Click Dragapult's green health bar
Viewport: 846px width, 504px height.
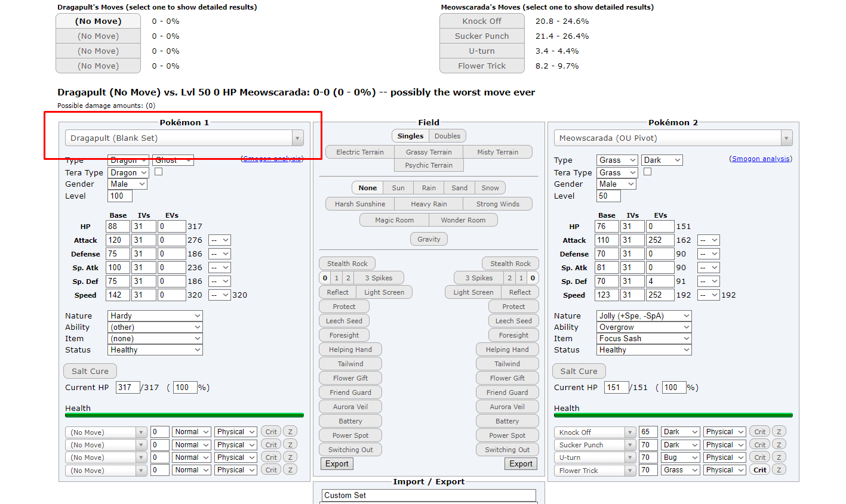coord(184,415)
